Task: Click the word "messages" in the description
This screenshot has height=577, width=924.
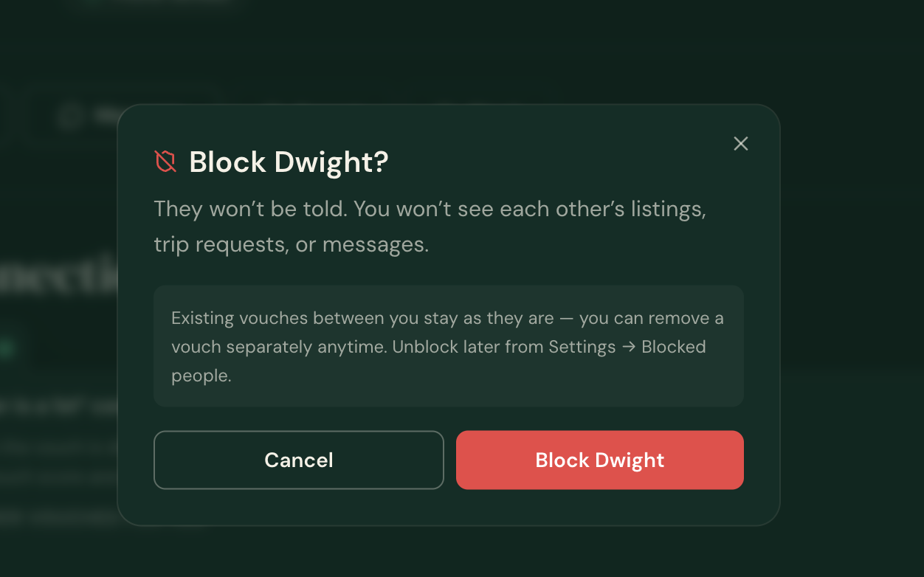Action: [x=375, y=245]
